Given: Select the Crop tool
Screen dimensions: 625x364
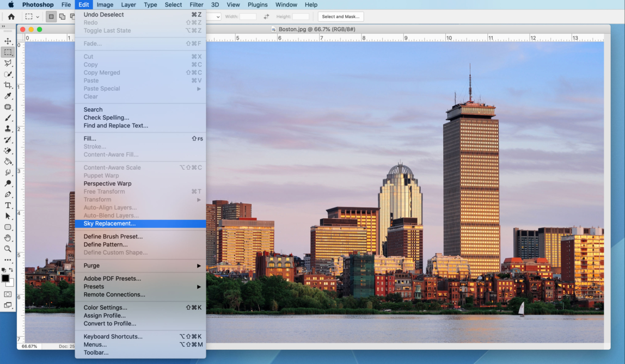Looking at the screenshot, I should pos(9,85).
